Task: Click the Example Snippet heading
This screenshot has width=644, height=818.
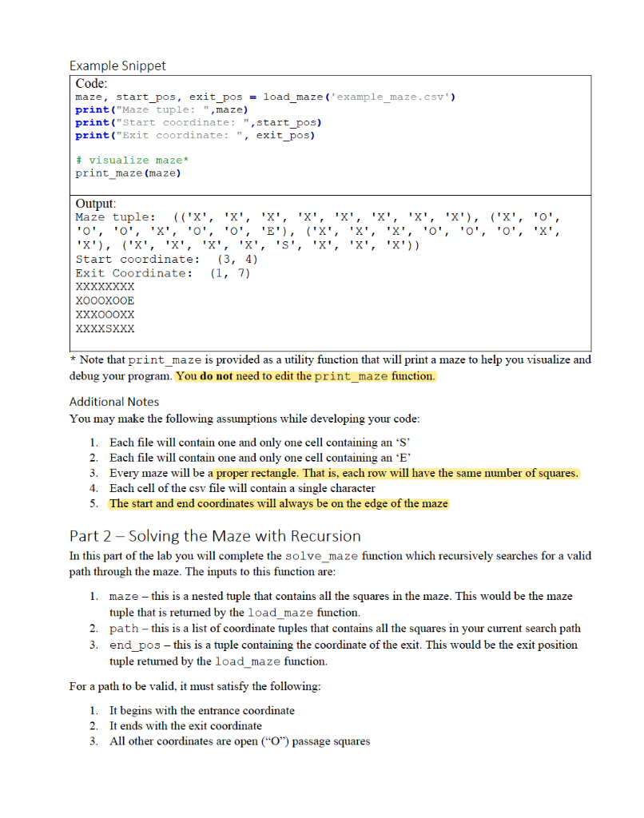Action: (x=117, y=66)
